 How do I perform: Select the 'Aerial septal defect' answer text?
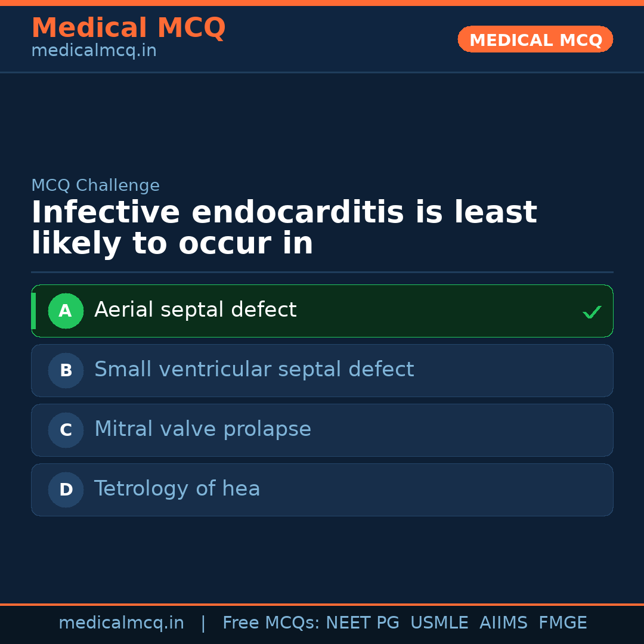coord(195,310)
